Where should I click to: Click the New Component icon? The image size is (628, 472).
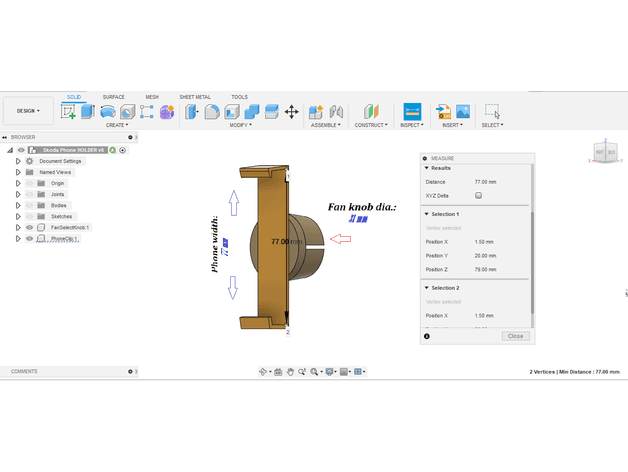coord(316,112)
